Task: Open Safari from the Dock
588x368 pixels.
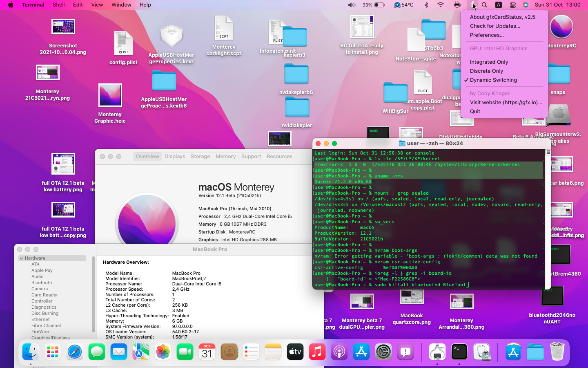Action: tap(75, 352)
